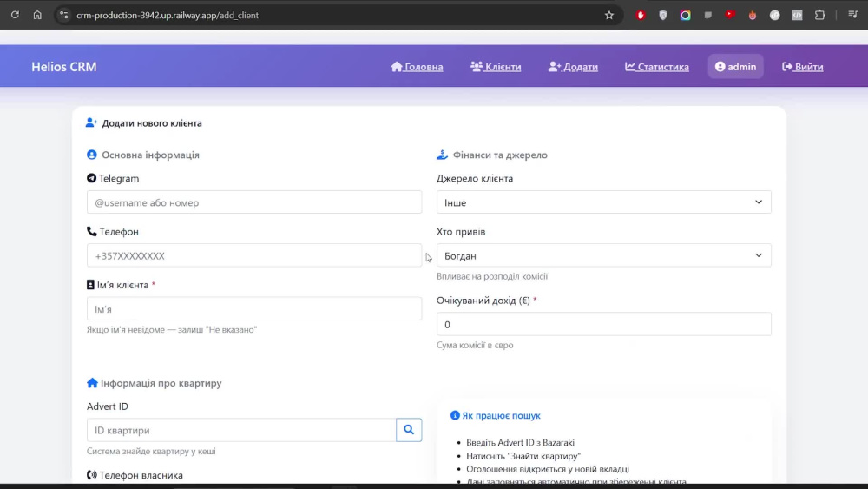Click the user circle icon beside Основна інформація
This screenshot has height=489, width=868.
[92, 155]
